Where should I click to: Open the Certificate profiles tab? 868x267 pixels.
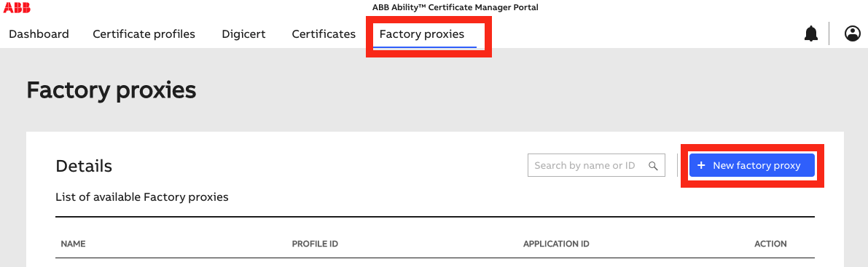pyautogui.click(x=144, y=34)
